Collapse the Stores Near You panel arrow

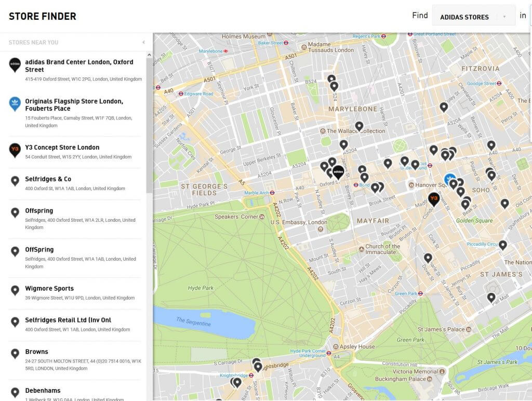point(143,42)
